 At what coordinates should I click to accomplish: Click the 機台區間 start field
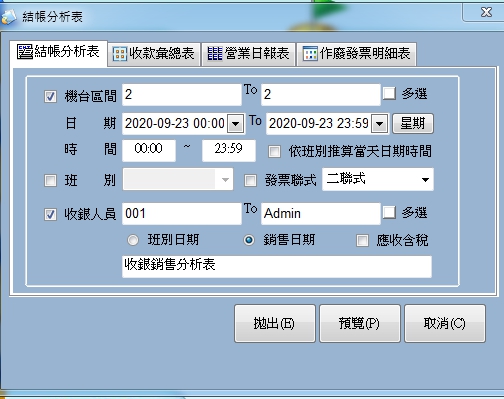click(182, 95)
